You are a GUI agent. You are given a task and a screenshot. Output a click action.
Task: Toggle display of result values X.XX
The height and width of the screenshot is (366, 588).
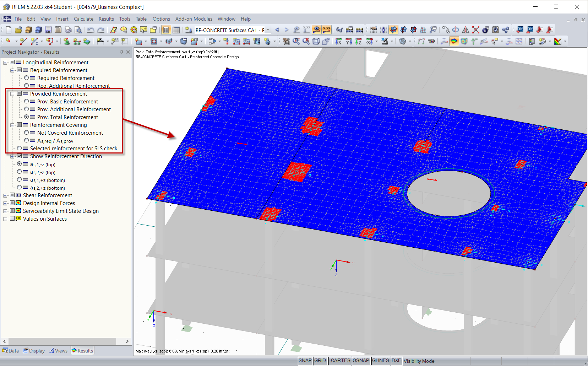(327, 30)
